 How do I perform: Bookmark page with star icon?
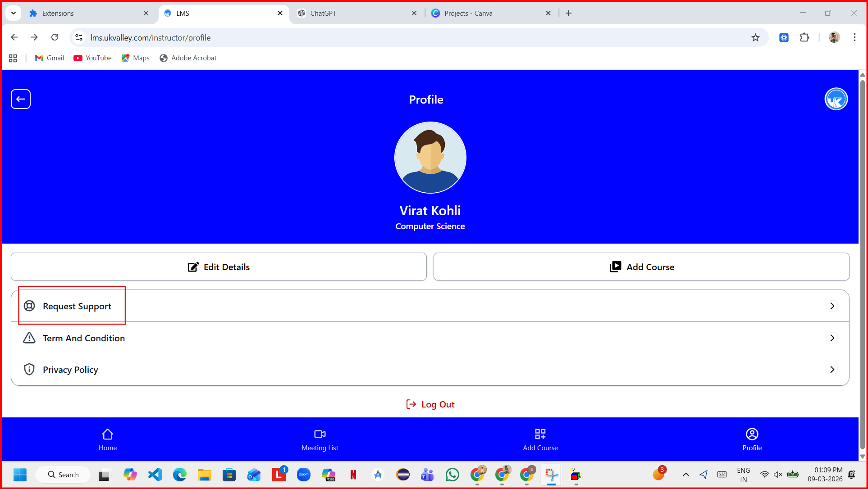tap(755, 38)
